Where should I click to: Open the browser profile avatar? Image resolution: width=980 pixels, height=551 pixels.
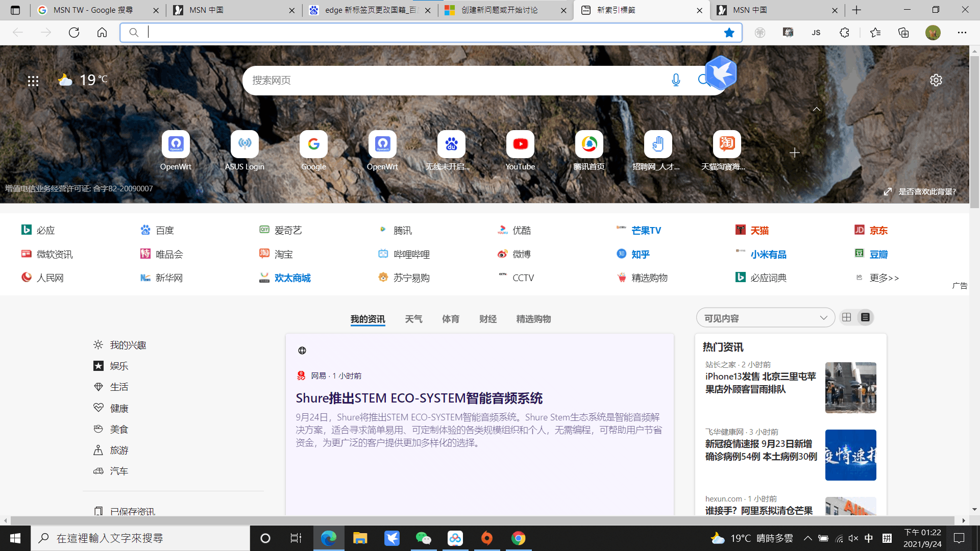tap(933, 33)
